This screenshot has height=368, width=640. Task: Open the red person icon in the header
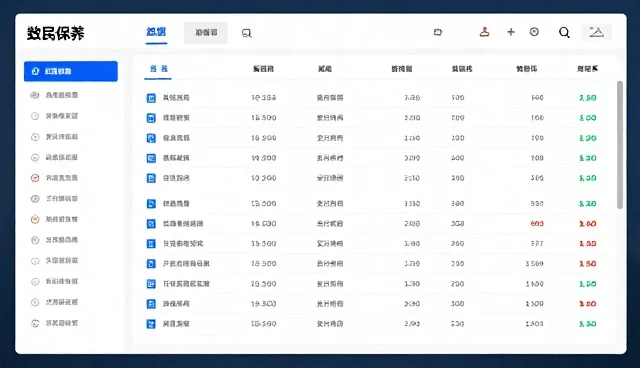pos(484,32)
